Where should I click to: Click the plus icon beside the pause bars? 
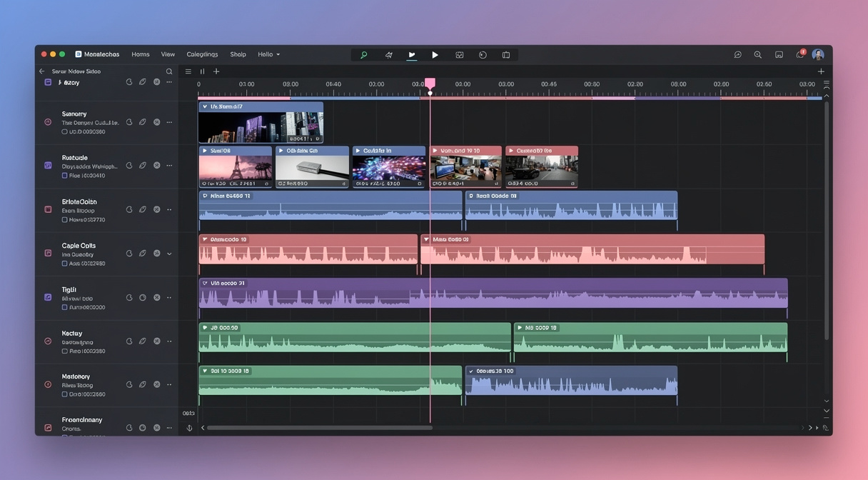(x=216, y=71)
